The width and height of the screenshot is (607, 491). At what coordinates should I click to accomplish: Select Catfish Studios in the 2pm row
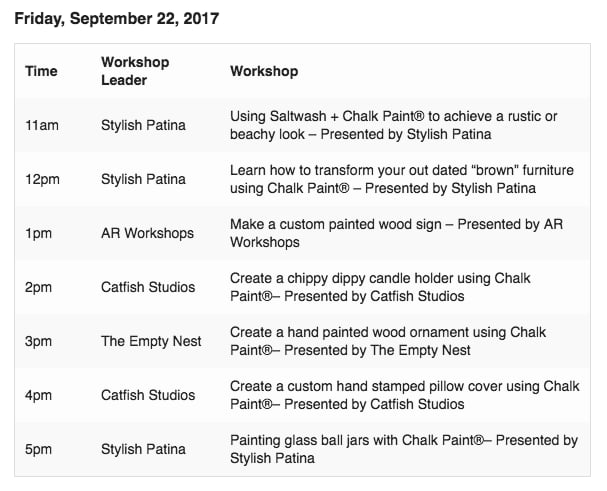[x=148, y=287]
